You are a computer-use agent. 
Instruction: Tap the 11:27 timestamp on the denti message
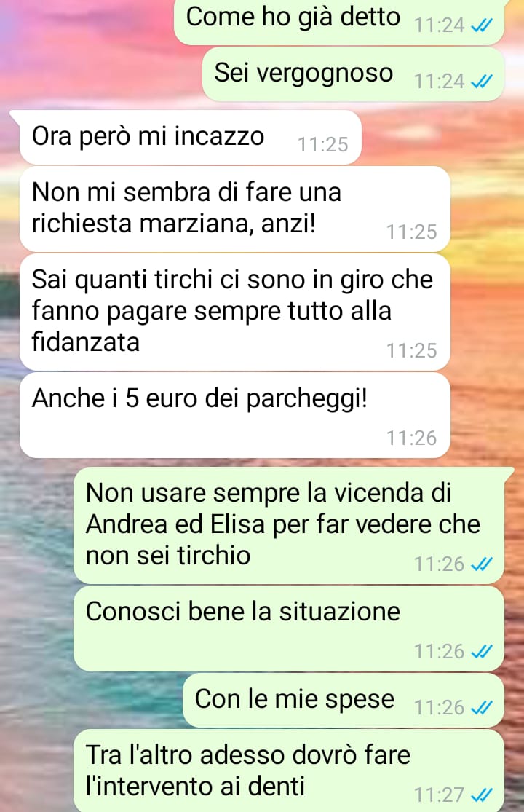tap(439, 795)
